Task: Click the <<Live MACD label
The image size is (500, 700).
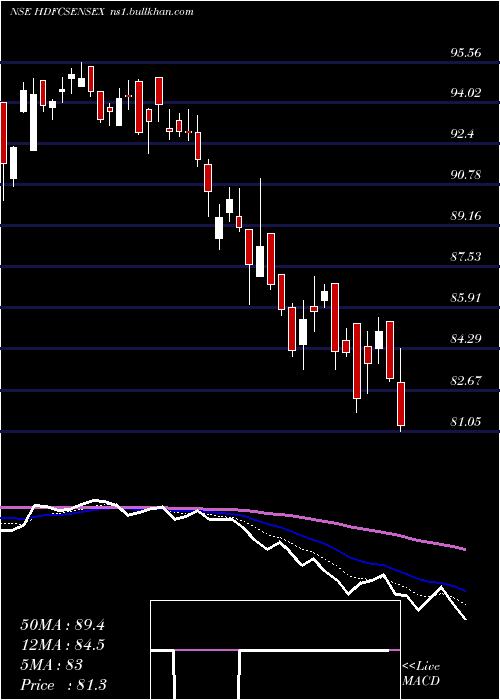Action: coord(421,674)
